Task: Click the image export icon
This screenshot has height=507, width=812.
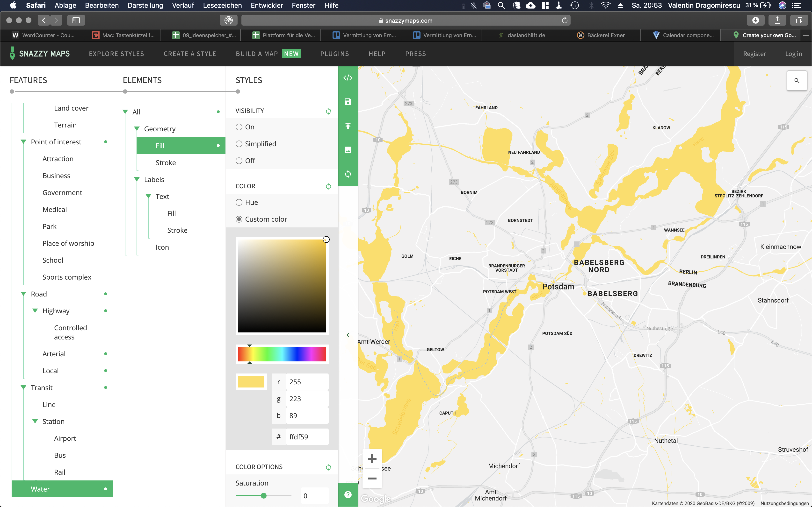Action: [348, 150]
